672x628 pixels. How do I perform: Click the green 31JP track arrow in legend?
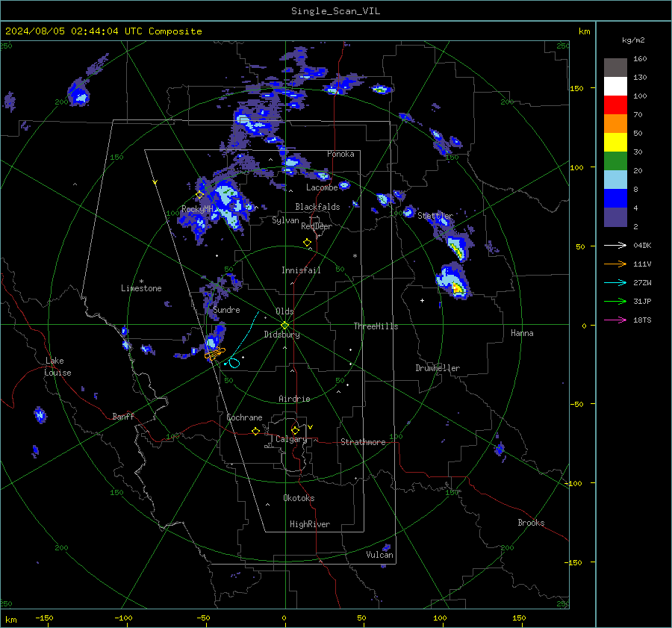pos(615,302)
